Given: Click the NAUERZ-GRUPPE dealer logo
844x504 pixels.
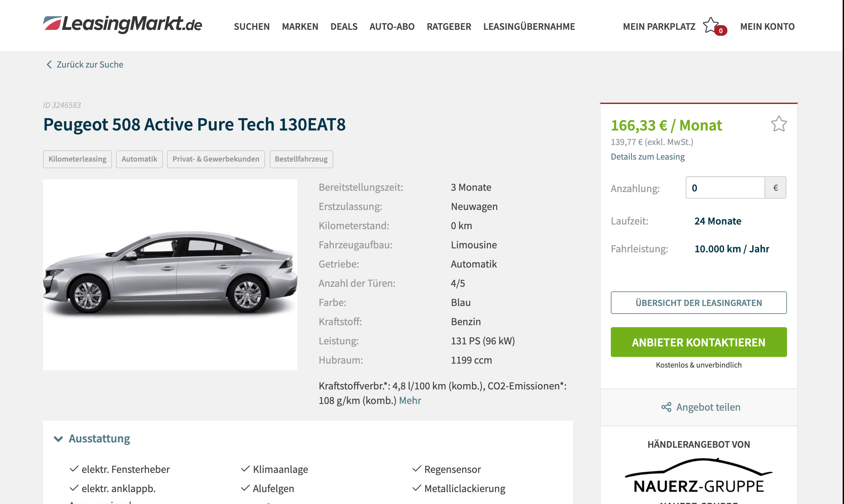Looking at the screenshot, I should (698, 476).
